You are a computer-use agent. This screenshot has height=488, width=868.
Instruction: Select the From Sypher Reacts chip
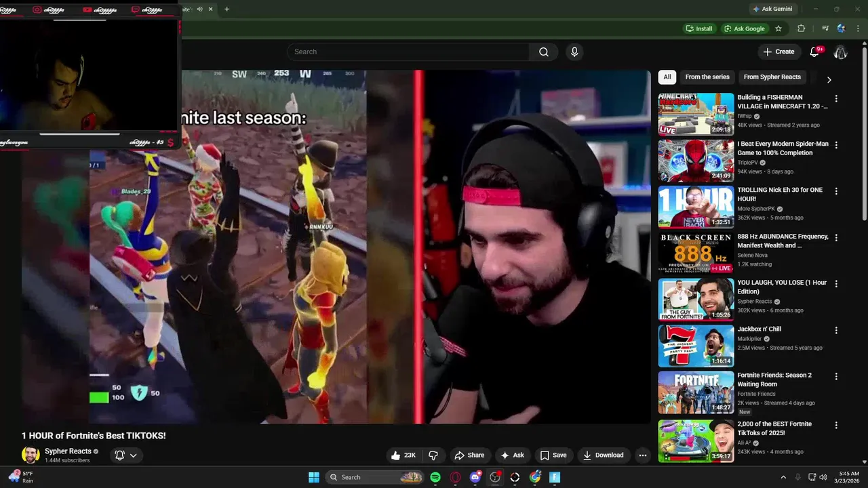coord(772,77)
